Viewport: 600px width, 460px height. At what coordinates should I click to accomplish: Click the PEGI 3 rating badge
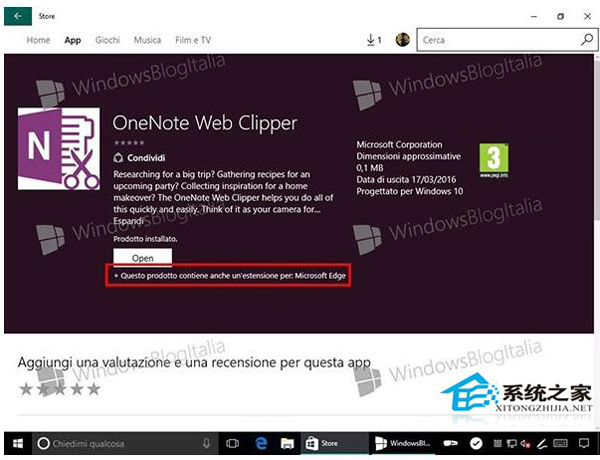point(494,160)
